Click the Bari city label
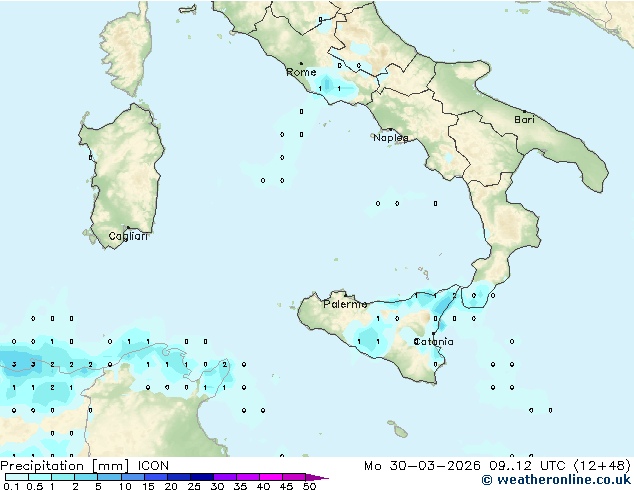Image resolution: width=634 pixels, height=490 pixels. point(524,120)
